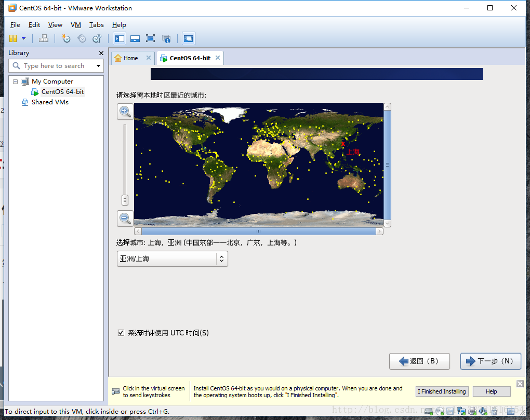Click the network adapter status icon

pos(461,411)
